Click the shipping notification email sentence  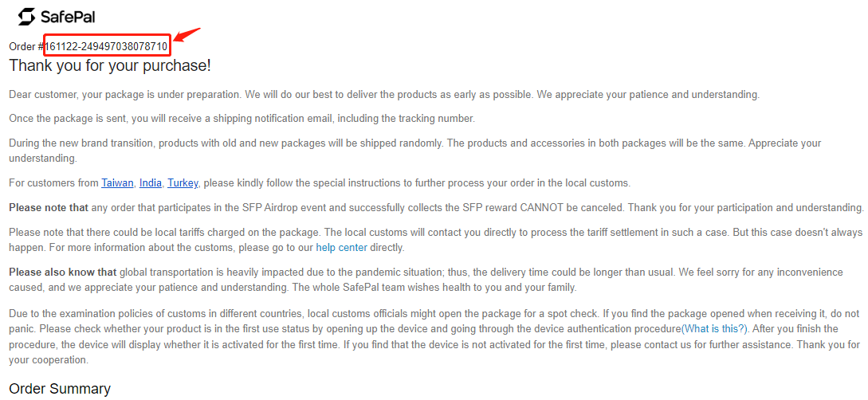pos(242,119)
